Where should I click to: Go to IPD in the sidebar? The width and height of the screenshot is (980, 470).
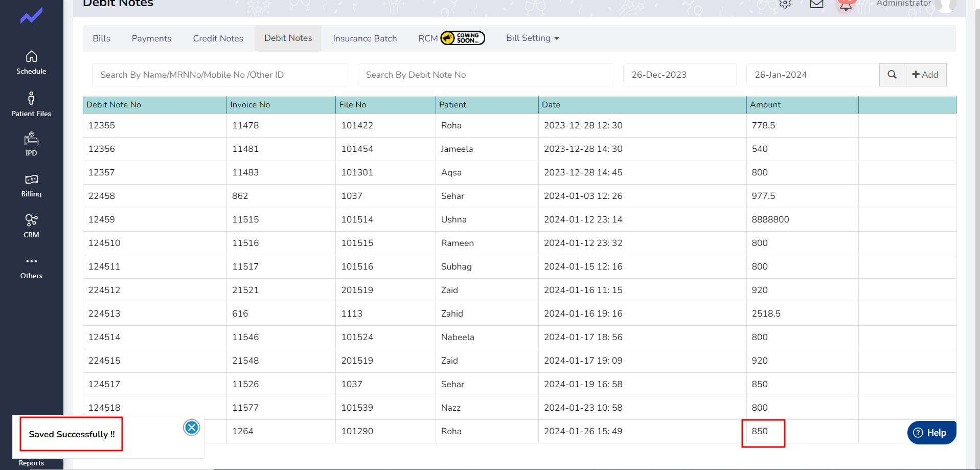pyautogui.click(x=31, y=144)
